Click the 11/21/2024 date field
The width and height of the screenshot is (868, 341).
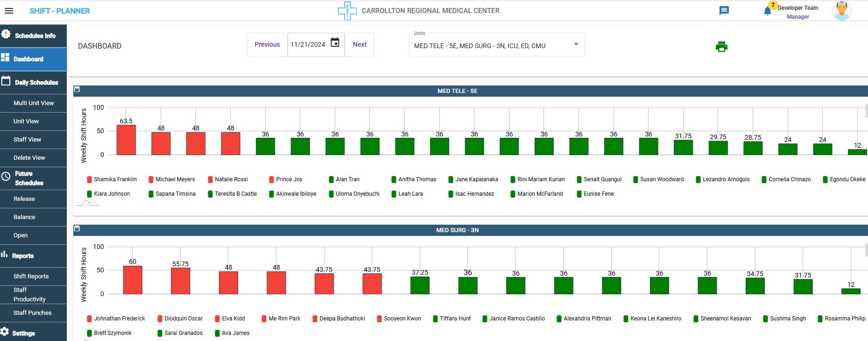point(308,45)
